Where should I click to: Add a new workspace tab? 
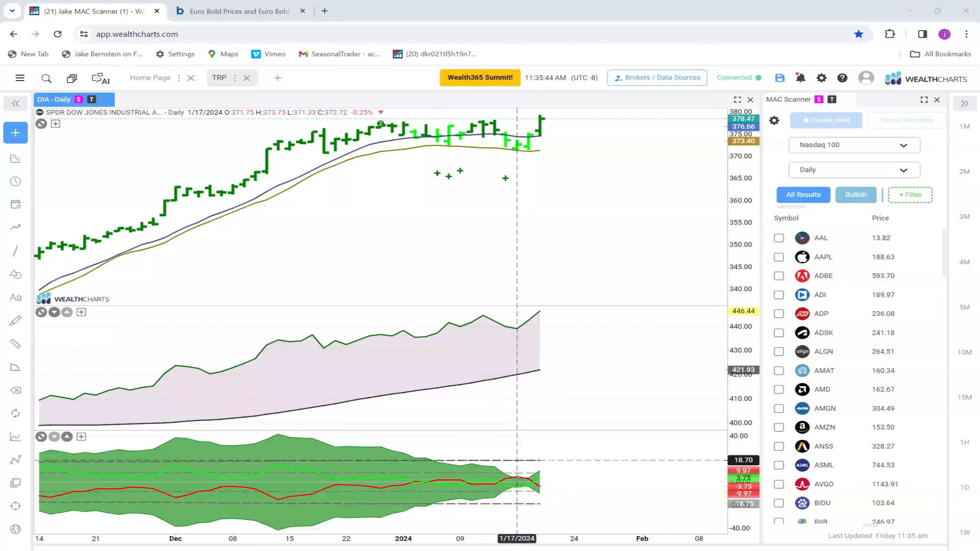278,78
